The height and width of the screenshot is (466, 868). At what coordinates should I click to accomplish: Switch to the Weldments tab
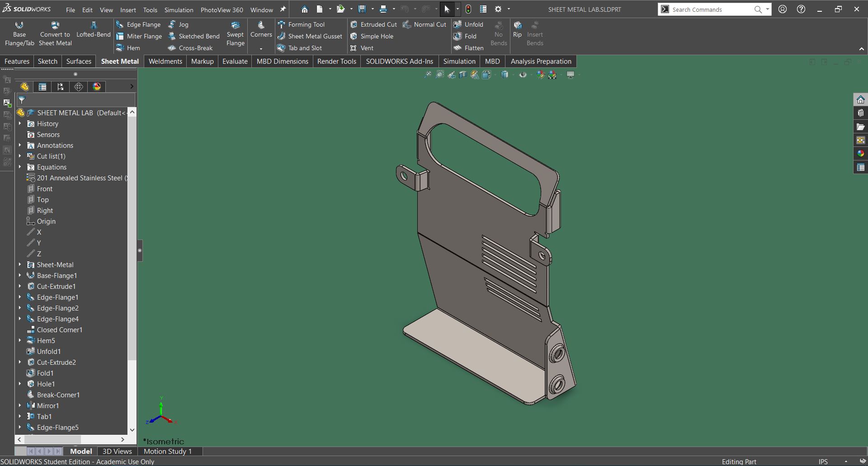(x=165, y=61)
